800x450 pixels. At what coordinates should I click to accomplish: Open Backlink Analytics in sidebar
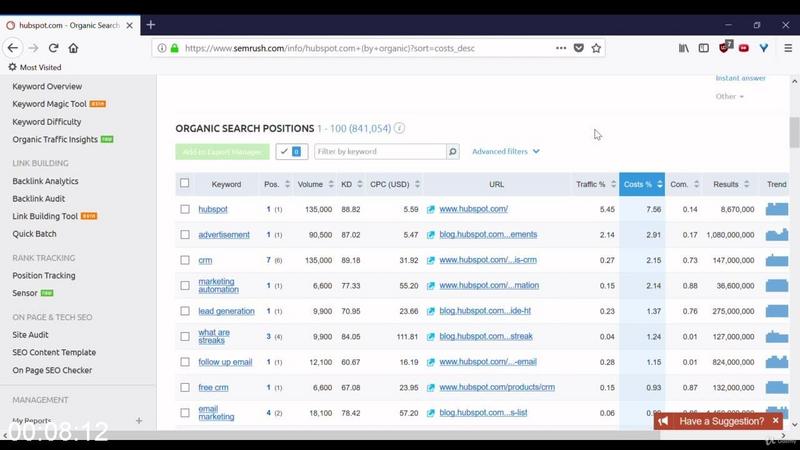(x=45, y=181)
